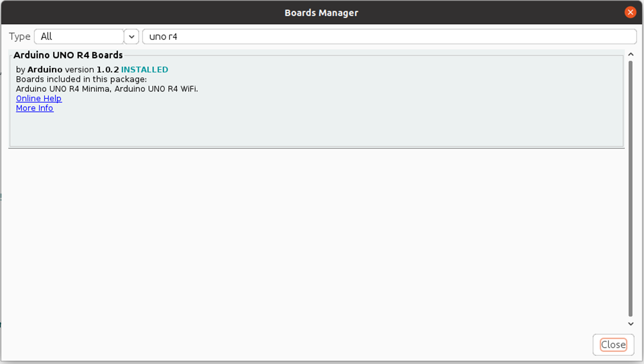Click the version 1.0.2 text
This screenshot has height=364, width=644.
pyautogui.click(x=91, y=70)
